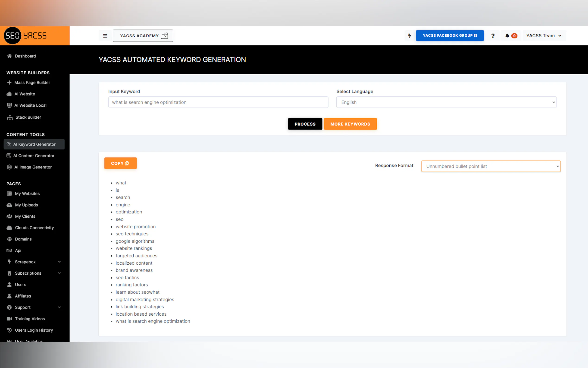
Task: Click the MORE KEYWORDS button
Action: tap(350, 124)
